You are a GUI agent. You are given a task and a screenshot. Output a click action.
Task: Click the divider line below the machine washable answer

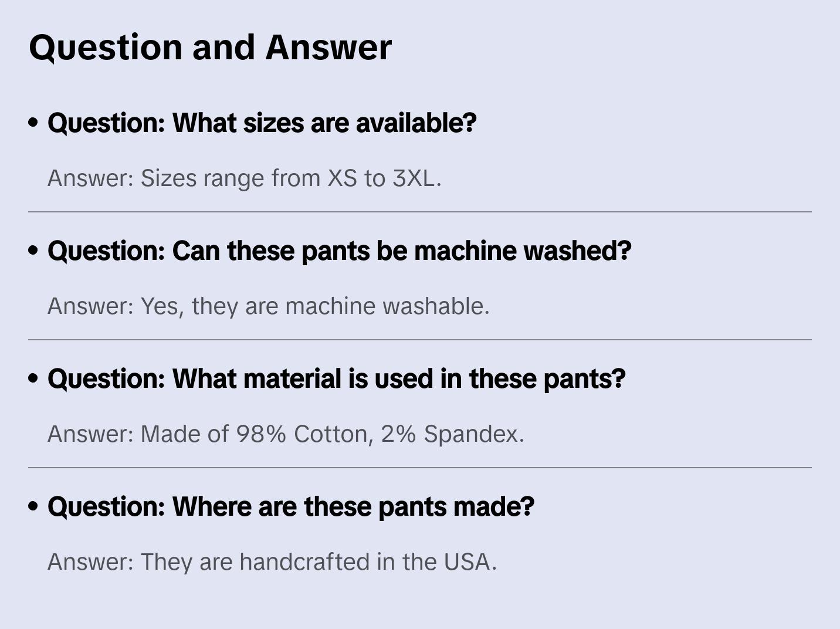(420, 340)
